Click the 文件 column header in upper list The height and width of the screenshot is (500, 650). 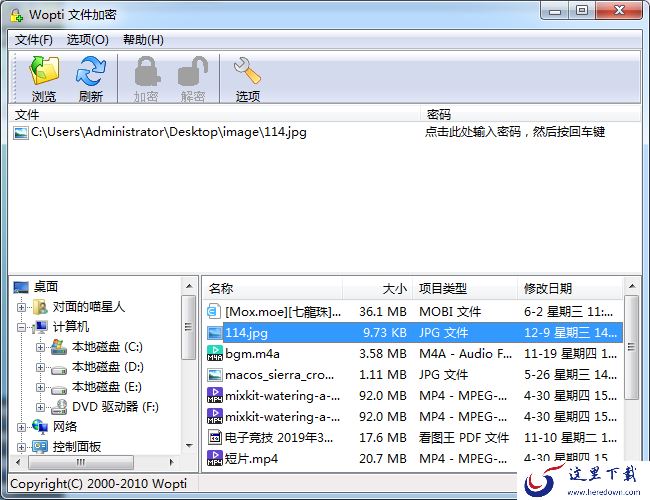[x=214, y=114]
